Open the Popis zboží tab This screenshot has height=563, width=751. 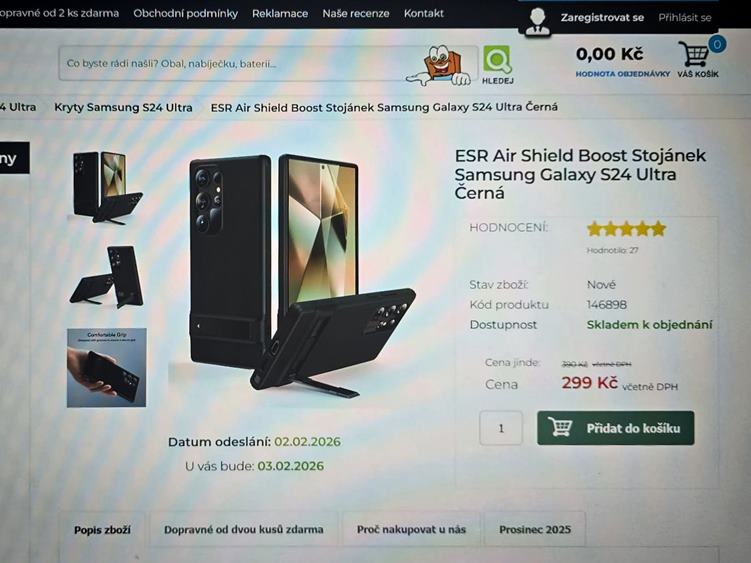tap(102, 529)
